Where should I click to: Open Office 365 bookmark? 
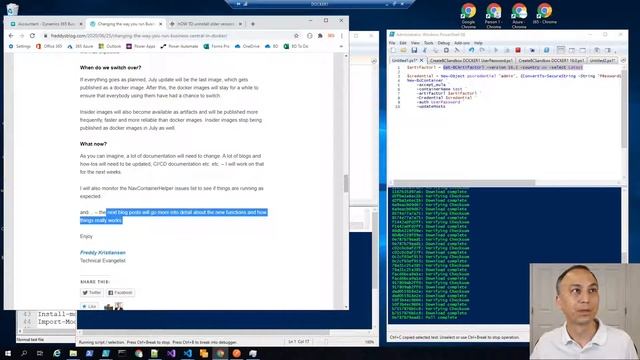click(x=49, y=47)
